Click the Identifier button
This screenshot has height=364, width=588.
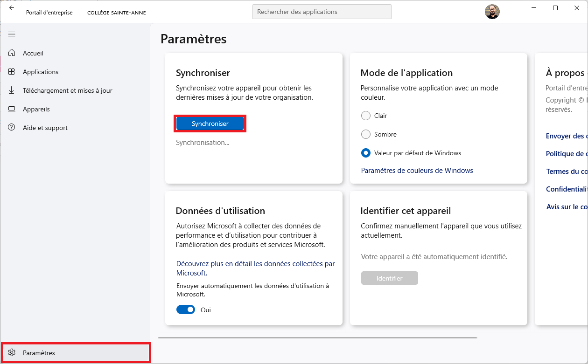(389, 278)
